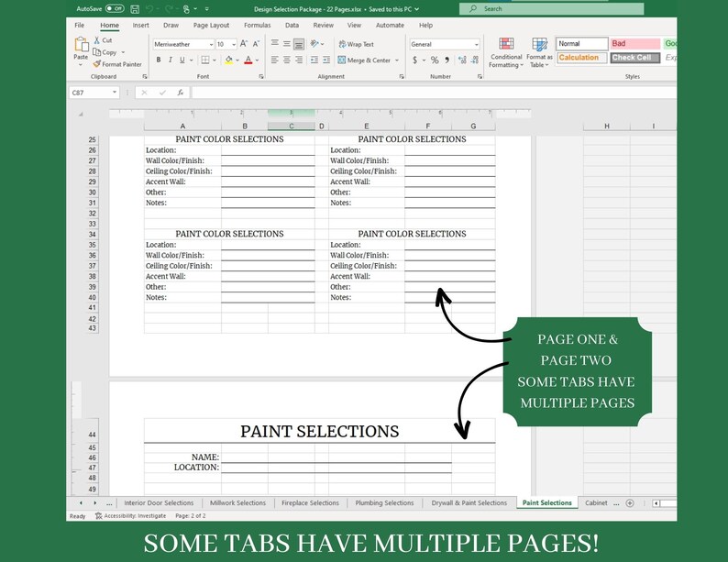Open the Font dialog launcher
Image resolution: width=728 pixels, height=562 pixels.
pyautogui.click(x=261, y=77)
